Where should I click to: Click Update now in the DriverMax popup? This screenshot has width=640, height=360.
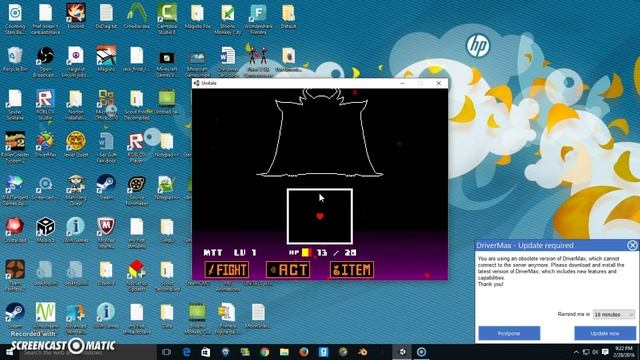(x=605, y=333)
